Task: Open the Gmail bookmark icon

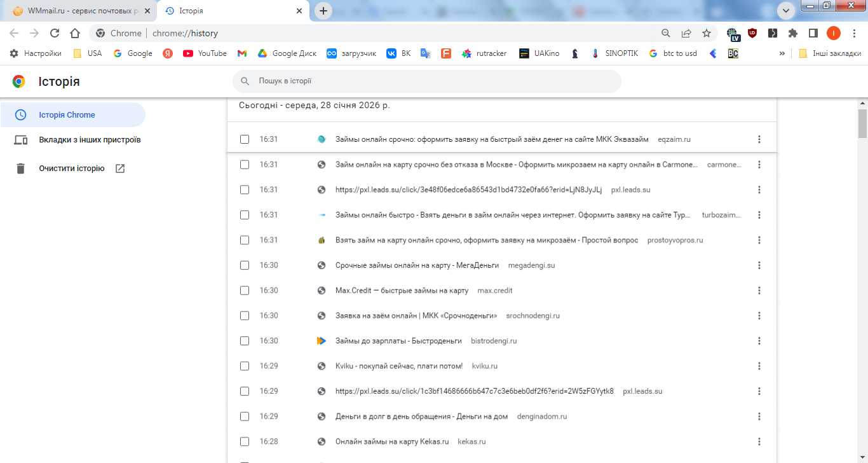Action: pos(242,53)
